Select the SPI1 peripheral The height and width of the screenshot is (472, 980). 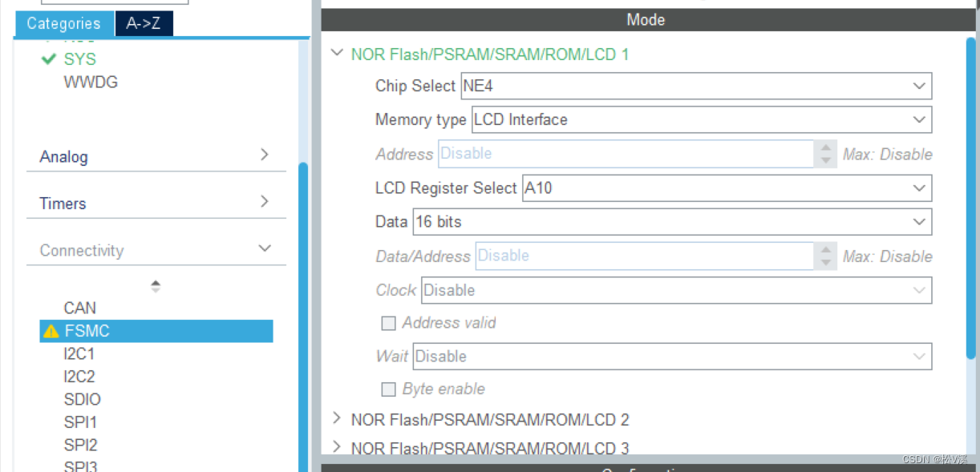80,422
